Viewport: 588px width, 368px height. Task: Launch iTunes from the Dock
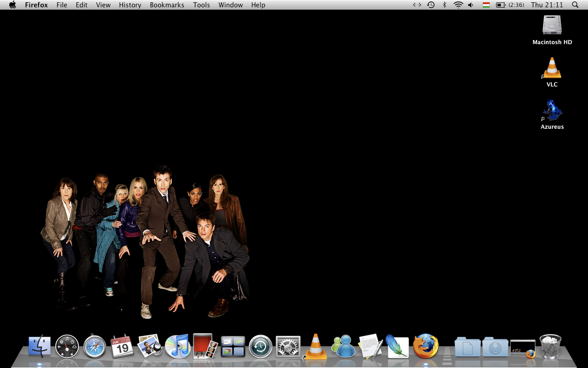[x=177, y=346]
